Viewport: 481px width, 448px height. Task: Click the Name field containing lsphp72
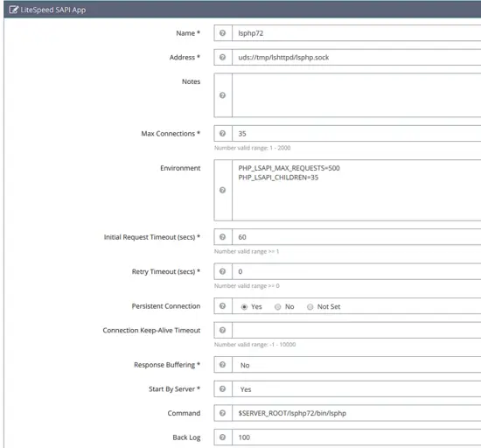pyautogui.click(x=357, y=33)
